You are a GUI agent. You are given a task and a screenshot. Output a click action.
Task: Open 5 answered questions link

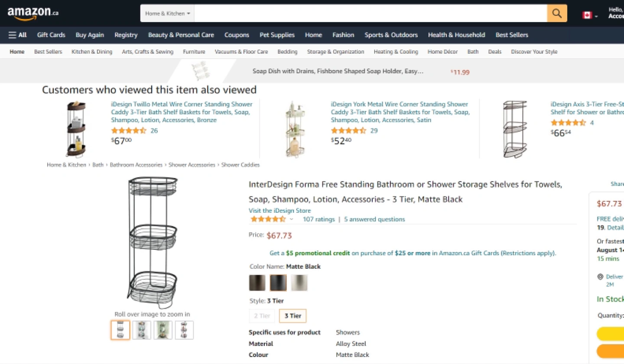(x=374, y=219)
